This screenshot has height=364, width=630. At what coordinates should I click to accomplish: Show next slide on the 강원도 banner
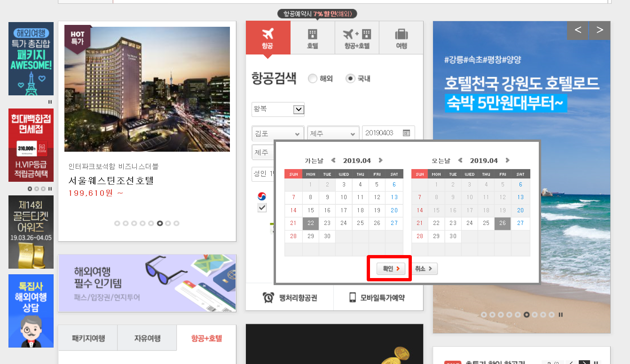(x=600, y=30)
